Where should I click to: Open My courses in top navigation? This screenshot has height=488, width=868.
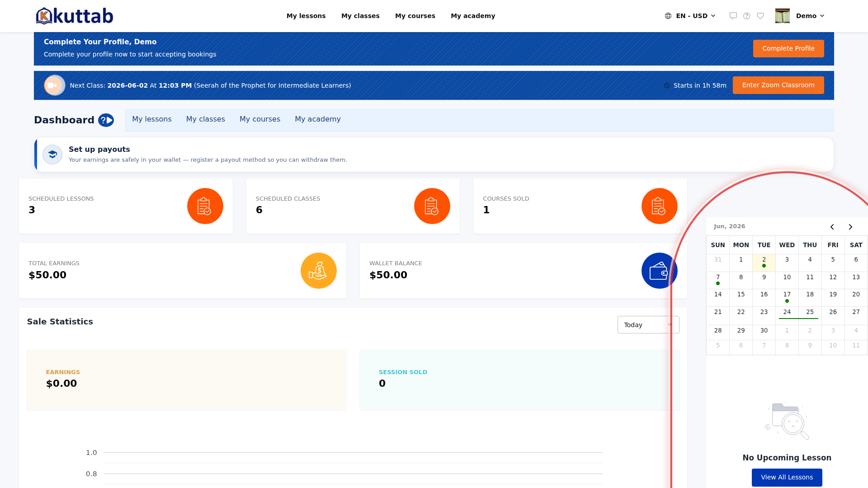[x=415, y=16]
